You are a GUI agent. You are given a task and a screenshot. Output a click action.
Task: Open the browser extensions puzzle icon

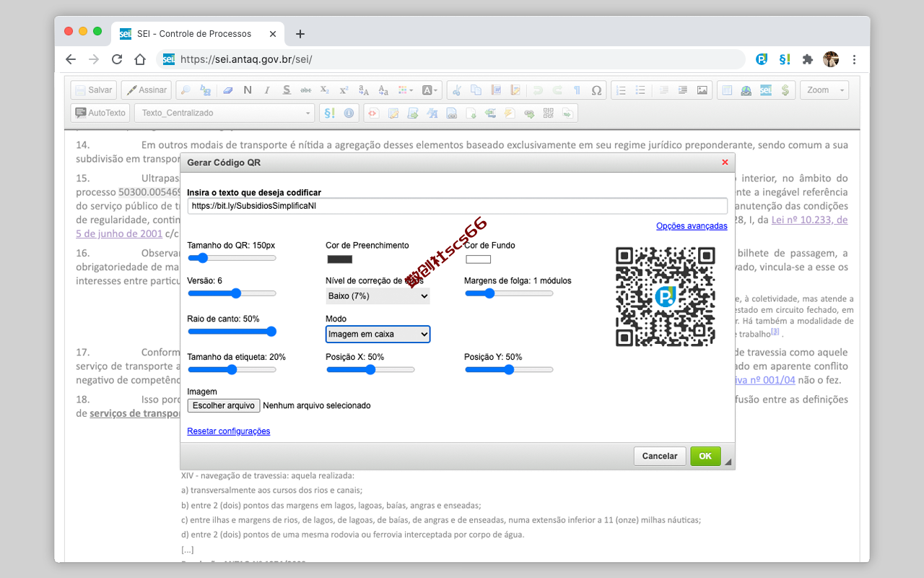click(808, 59)
